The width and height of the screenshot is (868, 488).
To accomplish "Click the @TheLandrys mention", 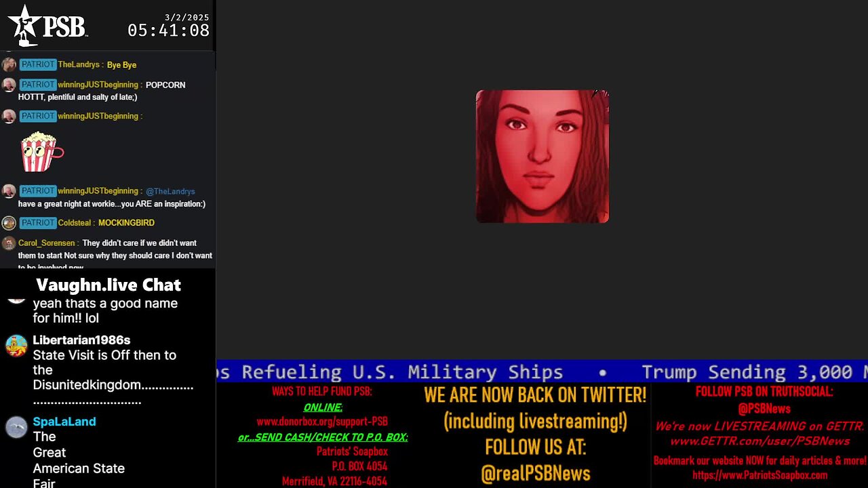I will pos(170,191).
